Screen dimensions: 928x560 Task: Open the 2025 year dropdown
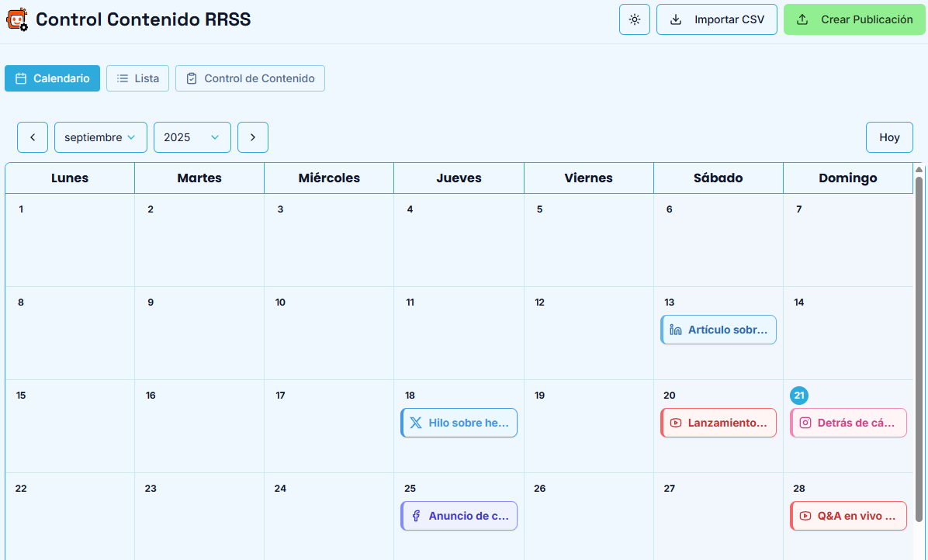[x=192, y=137]
